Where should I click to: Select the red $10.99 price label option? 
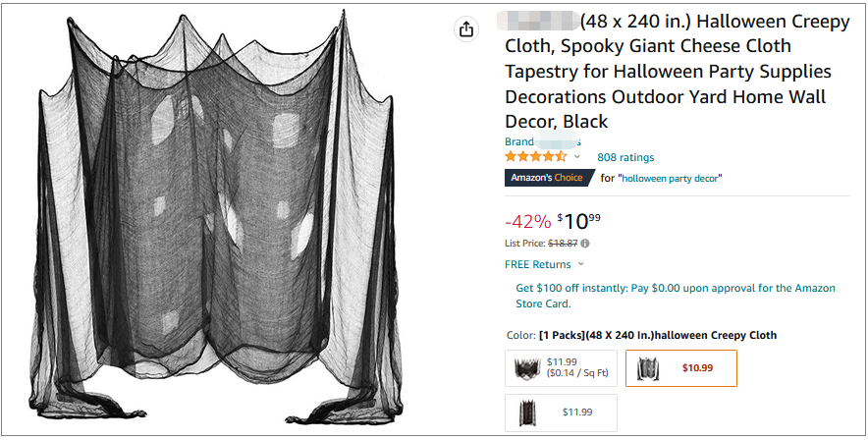click(x=697, y=368)
